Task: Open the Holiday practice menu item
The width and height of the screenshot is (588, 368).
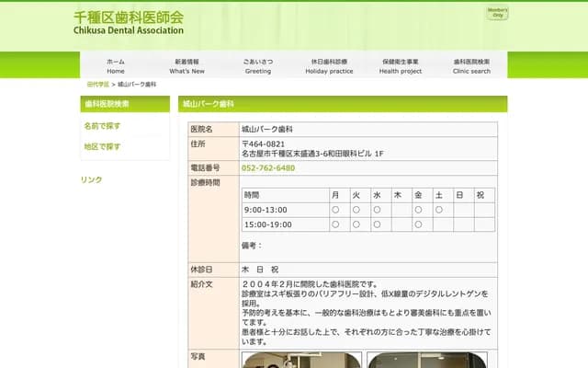Action: point(329,66)
